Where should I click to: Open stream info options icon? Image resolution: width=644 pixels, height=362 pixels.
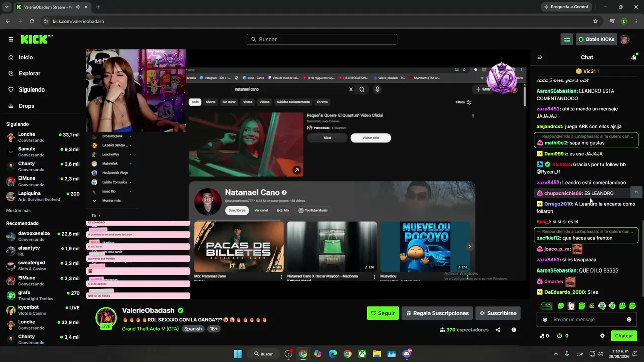pyautogui.click(x=514, y=330)
